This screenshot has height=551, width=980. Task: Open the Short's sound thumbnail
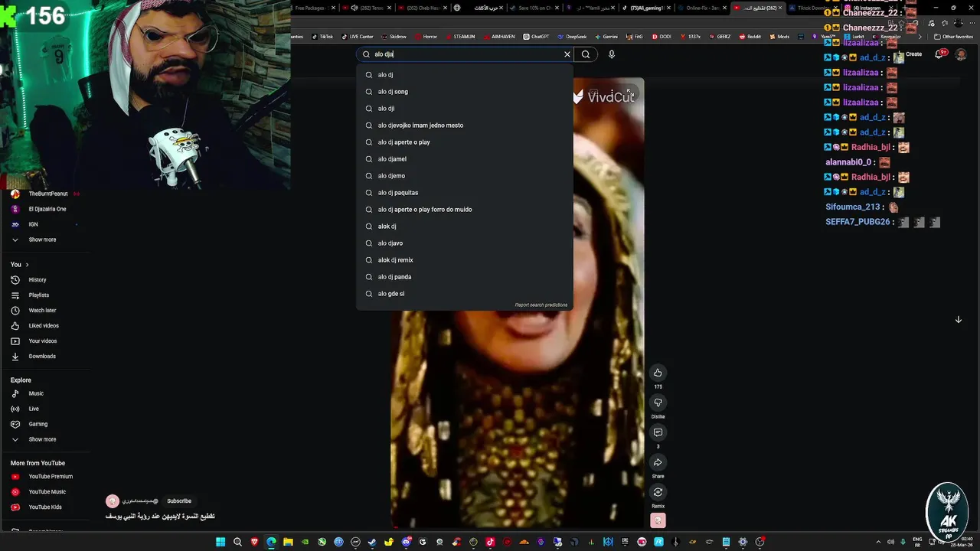pyautogui.click(x=658, y=521)
